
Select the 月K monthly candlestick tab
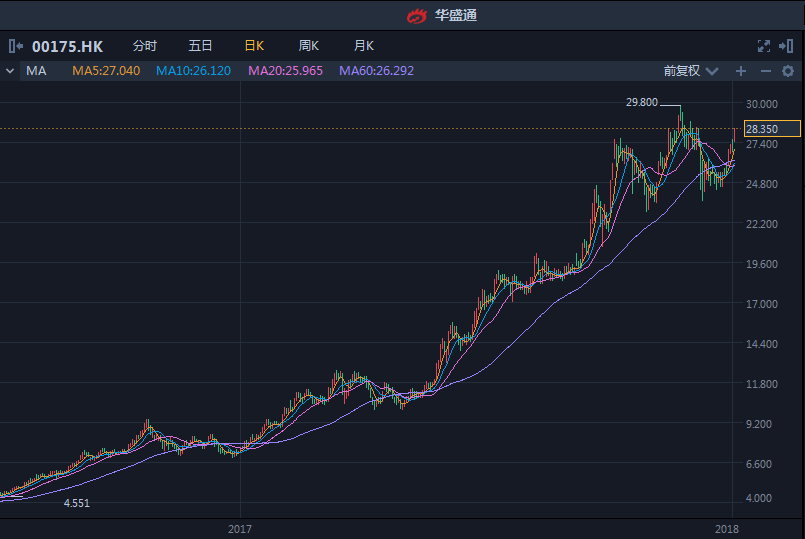point(363,46)
